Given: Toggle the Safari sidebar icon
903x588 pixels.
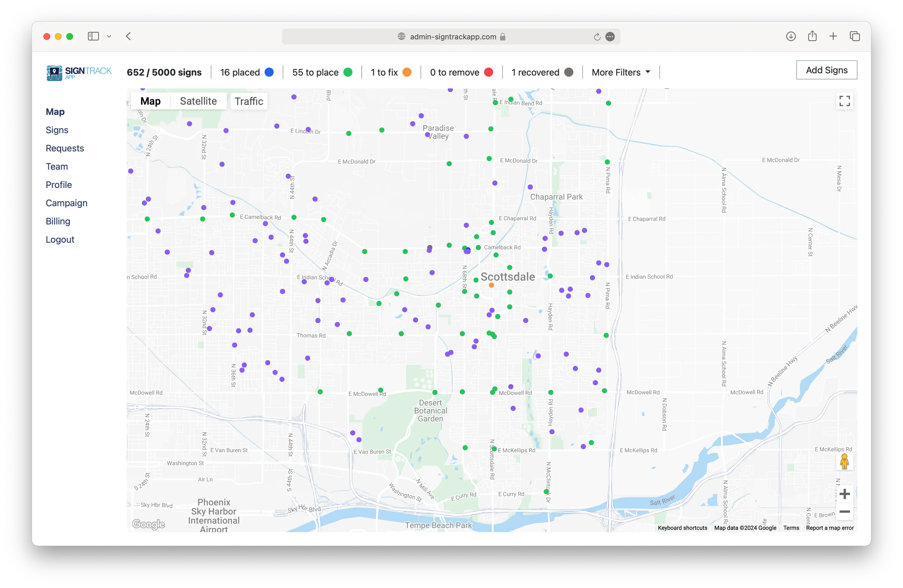Looking at the screenshot, I should 93,36.
